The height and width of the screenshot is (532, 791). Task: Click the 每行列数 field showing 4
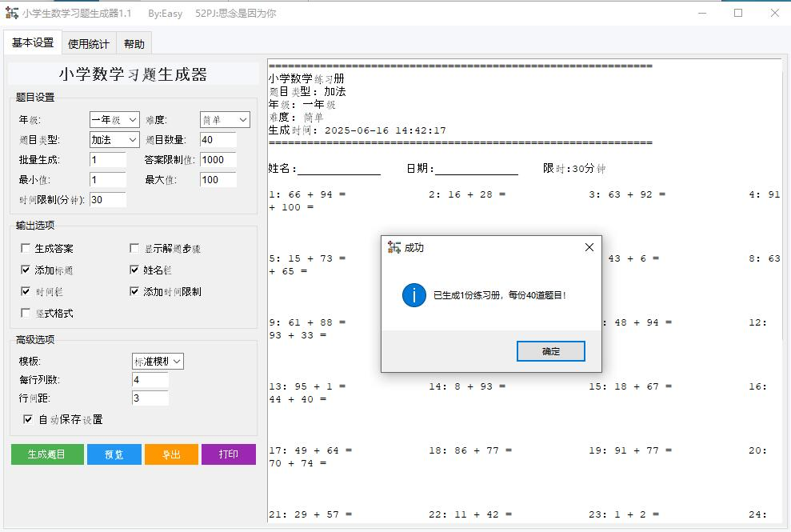150,379
